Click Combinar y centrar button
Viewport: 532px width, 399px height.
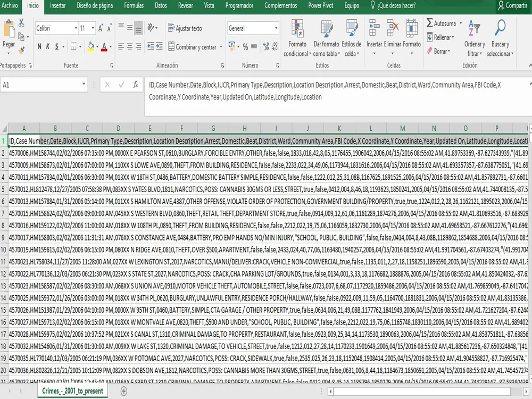coord(193,47)
